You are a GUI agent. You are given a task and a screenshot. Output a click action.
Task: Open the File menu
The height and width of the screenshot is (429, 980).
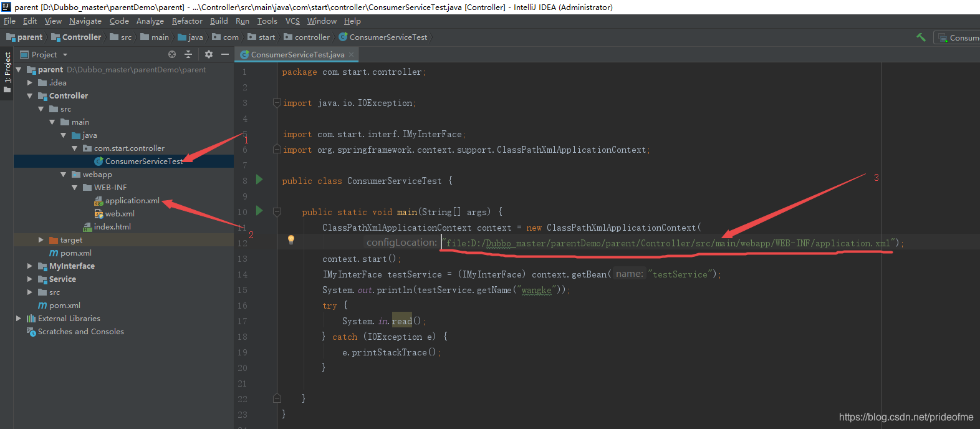coord(9,21)
